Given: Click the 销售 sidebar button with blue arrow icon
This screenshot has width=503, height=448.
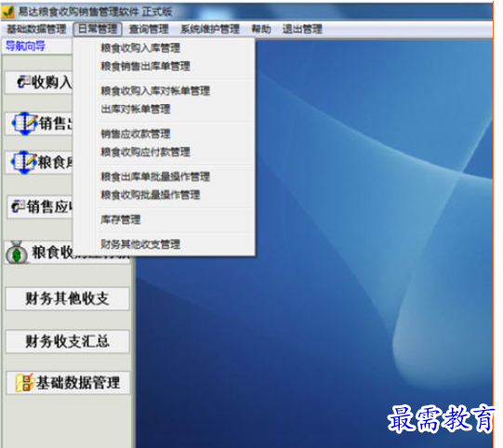Looking at the screenshot, I should coord(39,124).
